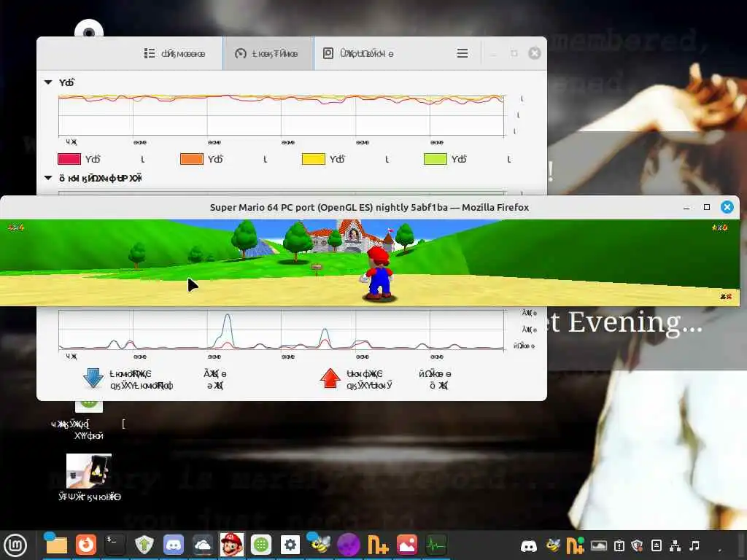Click the bee icon in system tray

pyautogui.click(x=553, y=545)
